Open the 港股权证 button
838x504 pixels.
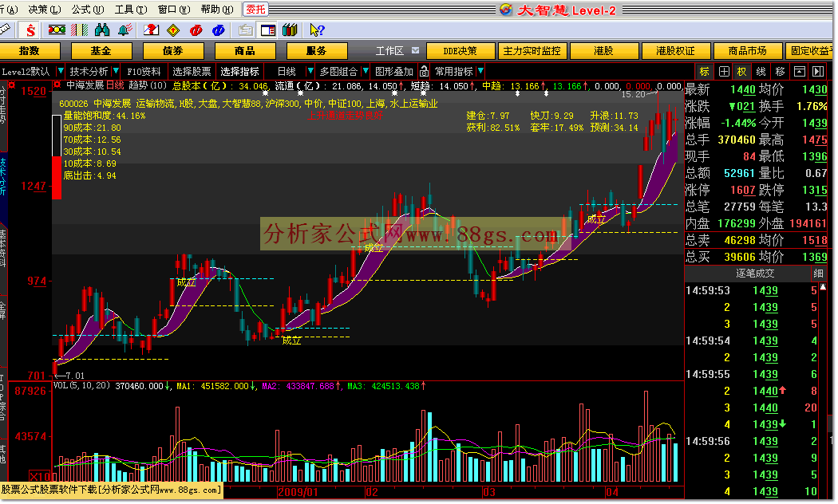click(x=675, y=51)
